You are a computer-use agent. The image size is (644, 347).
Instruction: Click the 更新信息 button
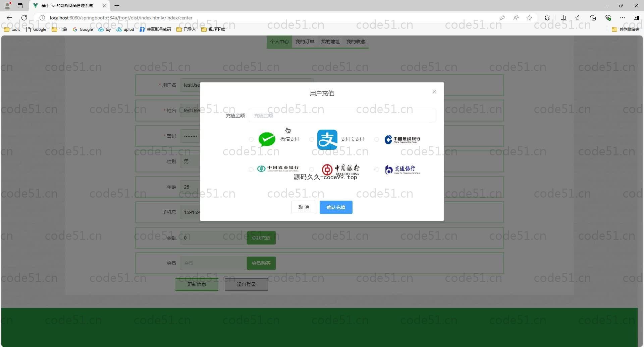coord(197,284)
